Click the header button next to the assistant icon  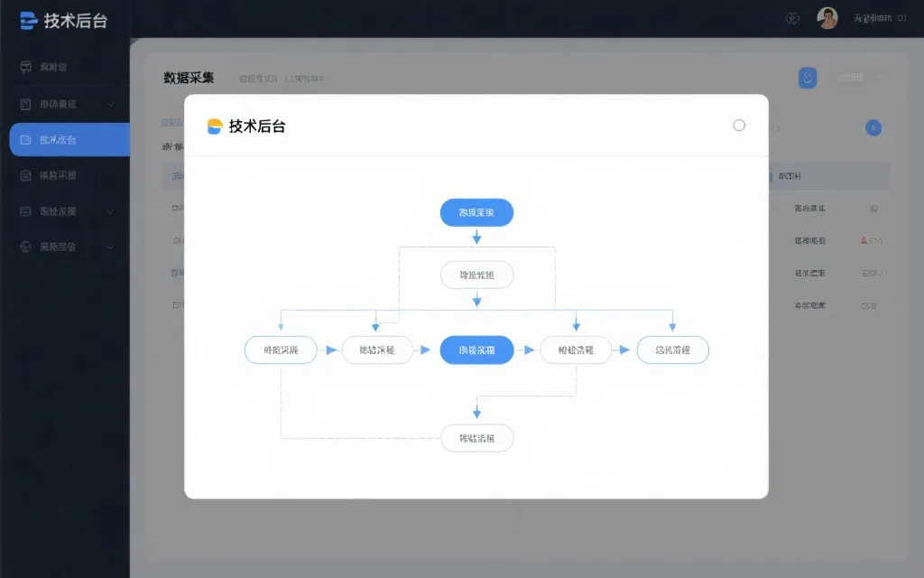coord(848,78)
